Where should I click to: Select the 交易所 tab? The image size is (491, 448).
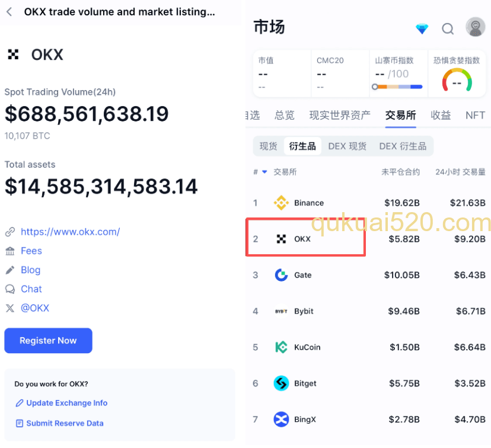(x=400, y=115)
